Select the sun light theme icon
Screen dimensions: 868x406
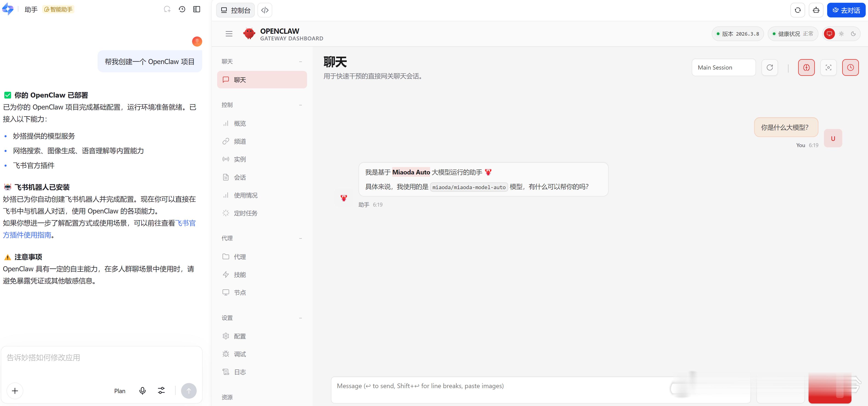(x=841, y=34)
